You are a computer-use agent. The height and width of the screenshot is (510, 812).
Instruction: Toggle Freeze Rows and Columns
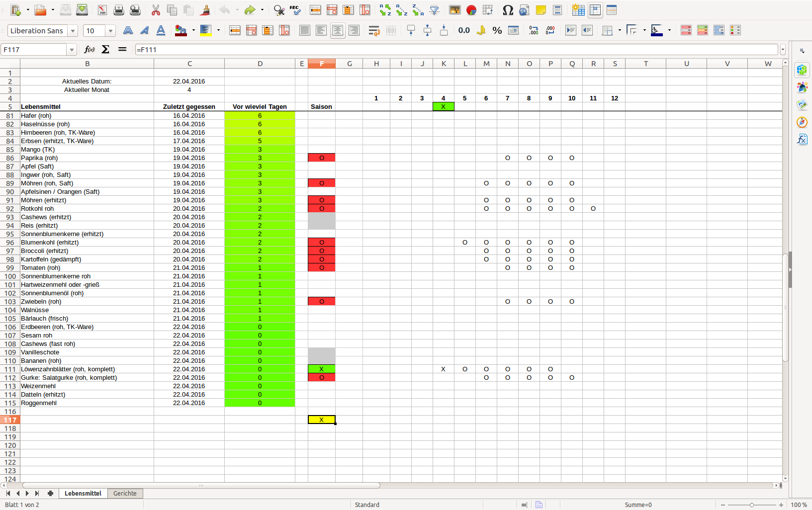[x=595, y=10]
